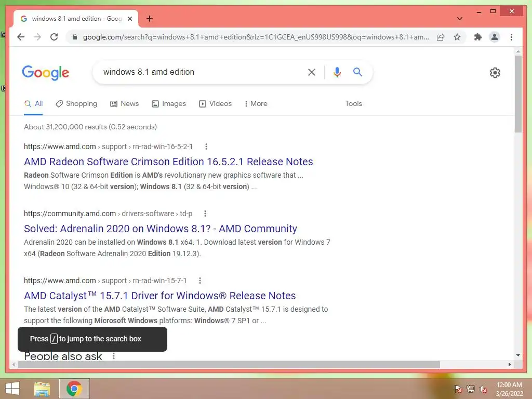The image size is (532, 399).
Task: Open the Chrome profile avatar
Action: (495, 37)
